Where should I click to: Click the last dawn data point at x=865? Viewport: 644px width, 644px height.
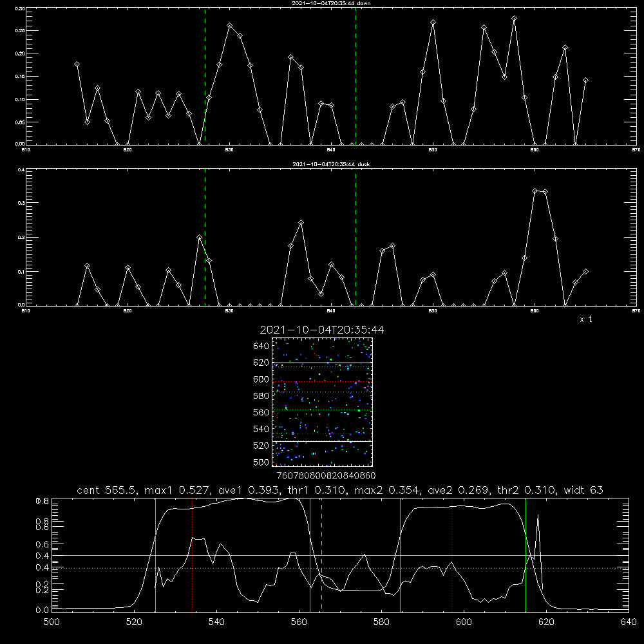click(585, 80)
